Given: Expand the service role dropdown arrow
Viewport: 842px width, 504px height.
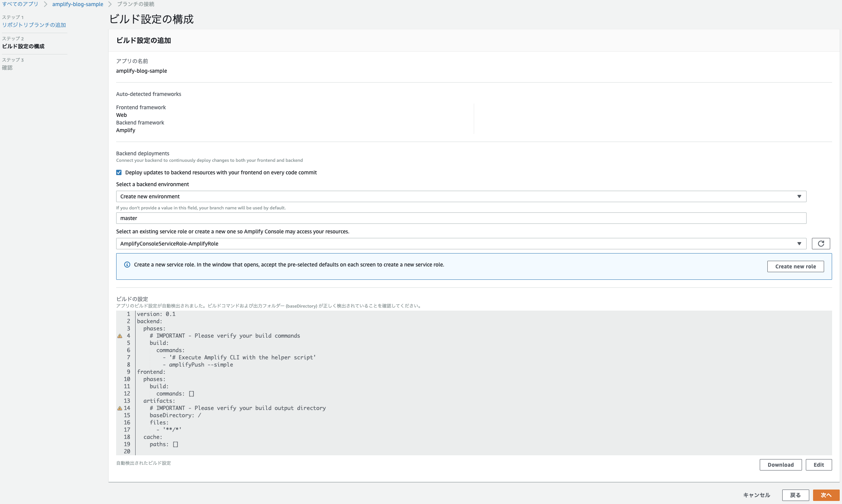Looking at the screenshot, I should (x=799, y=244).
